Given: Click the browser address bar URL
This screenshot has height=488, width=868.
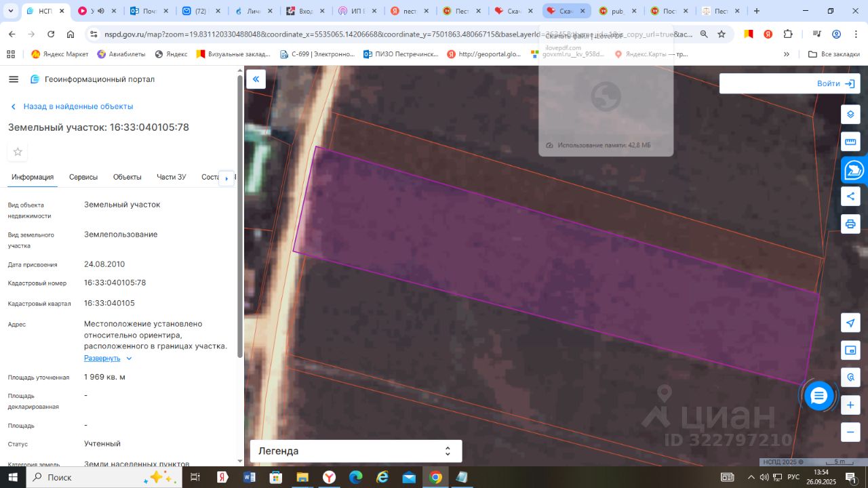Looking at the screenshot, I should coord(399,35).
